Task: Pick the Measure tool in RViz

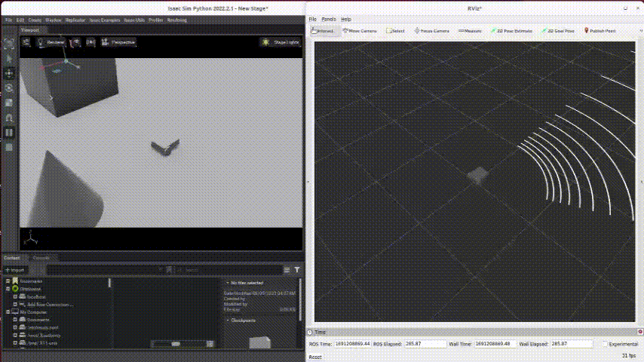Action: 470,31
